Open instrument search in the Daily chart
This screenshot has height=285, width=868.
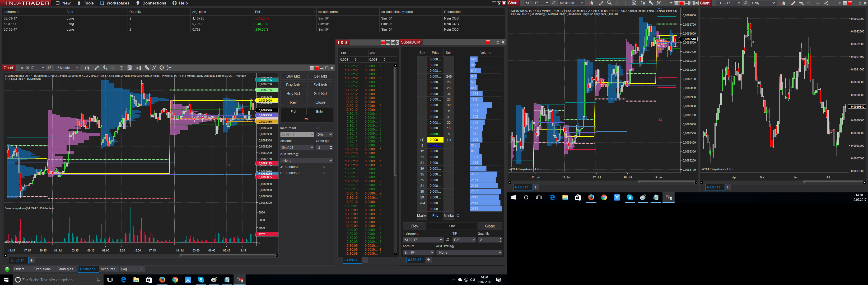[x=745, y=3]
